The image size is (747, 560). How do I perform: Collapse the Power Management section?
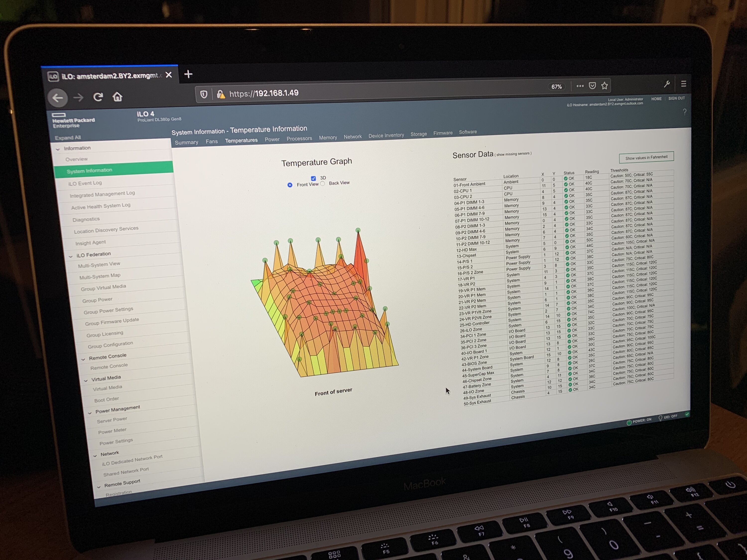point(90,412)
